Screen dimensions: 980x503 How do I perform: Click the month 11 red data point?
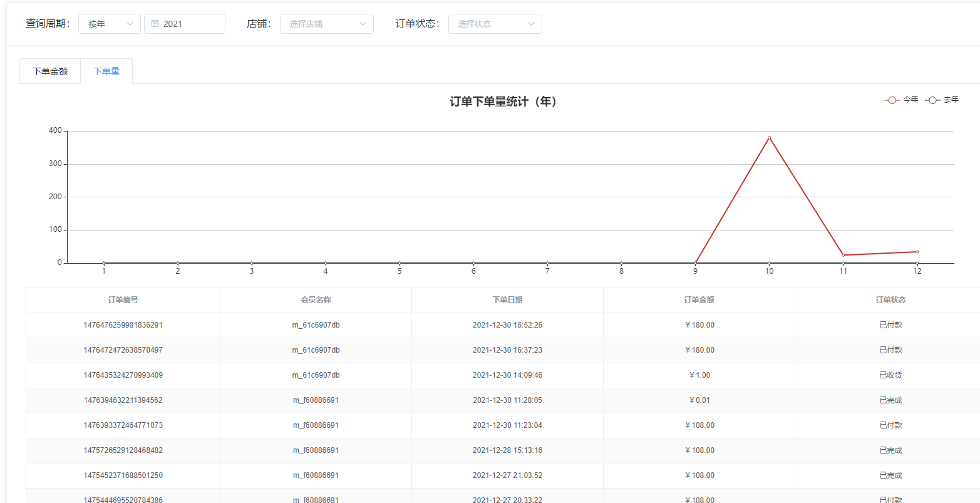click(x=843, y=255)
